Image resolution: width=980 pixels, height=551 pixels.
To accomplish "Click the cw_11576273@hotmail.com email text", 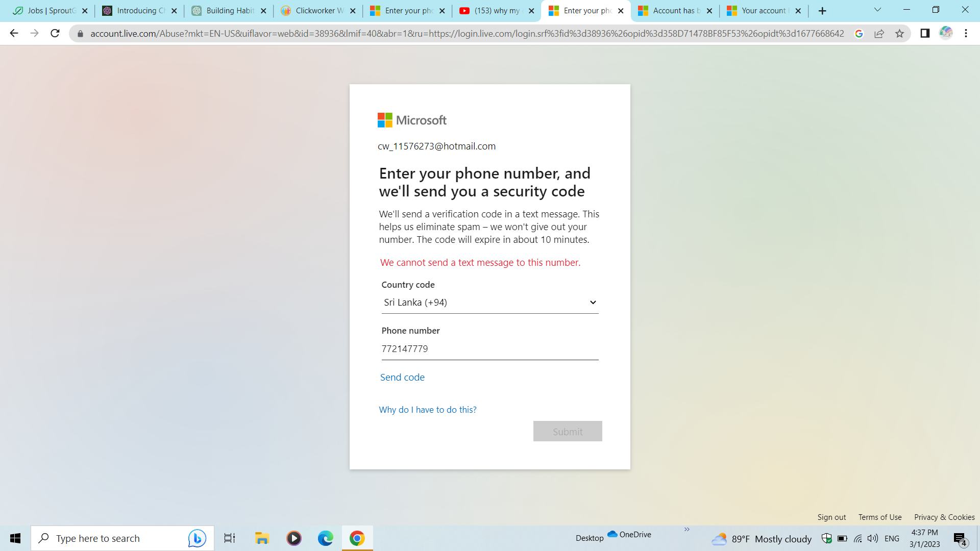I will coord(436,146).
